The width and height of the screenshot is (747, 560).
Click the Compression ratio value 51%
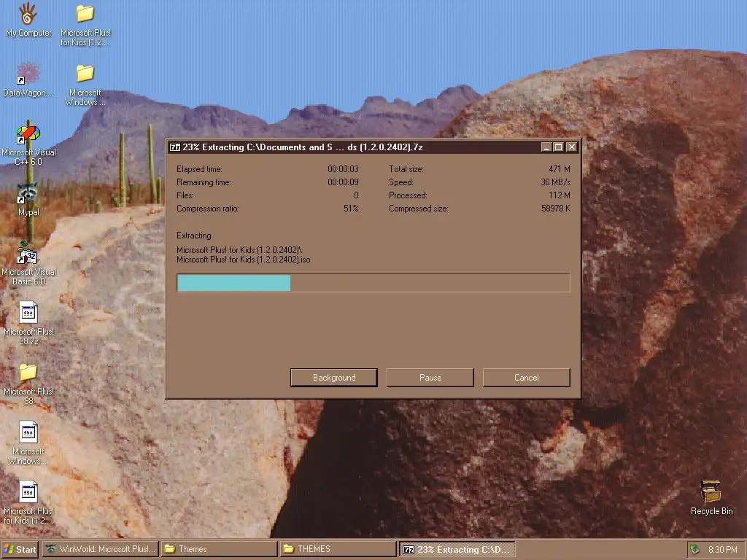pyautogui.click(x=351, y=208)
